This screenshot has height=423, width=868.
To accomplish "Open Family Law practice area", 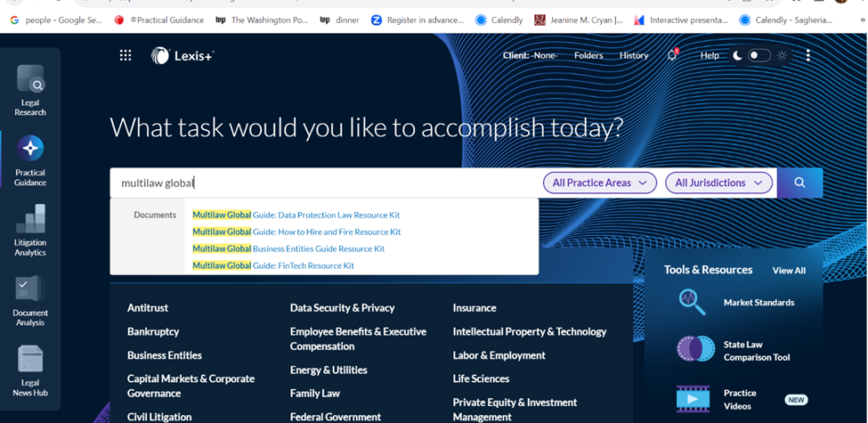I will pos(315,393).
